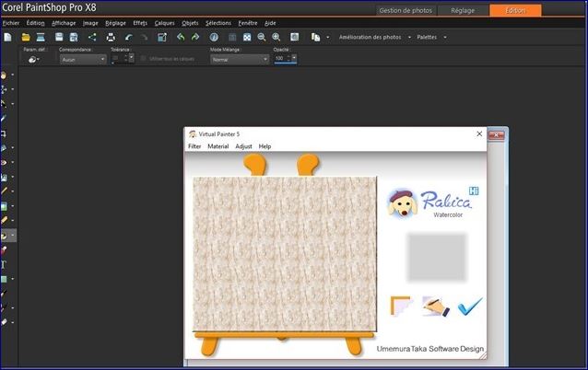This screenshot has width=588, height=370.
Task: Open the Filter menu in Virtual Painter
Action: pyautogui.click(x=194, y=146)
